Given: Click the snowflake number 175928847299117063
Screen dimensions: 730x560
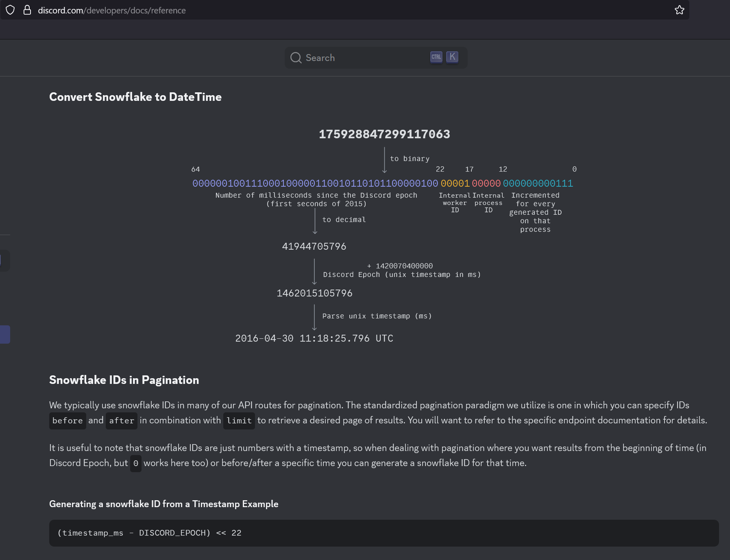Looking at the screenshot, I should (x=384, y=134).
